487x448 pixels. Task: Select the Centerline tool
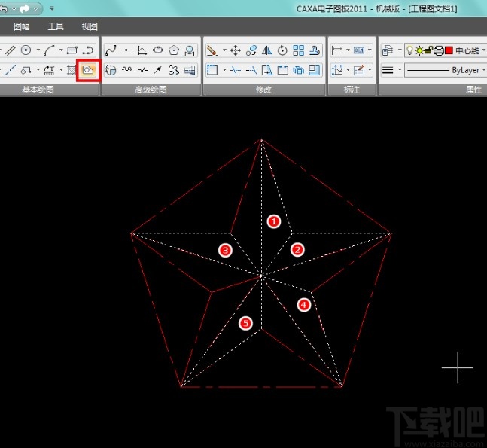click(11, 70)
